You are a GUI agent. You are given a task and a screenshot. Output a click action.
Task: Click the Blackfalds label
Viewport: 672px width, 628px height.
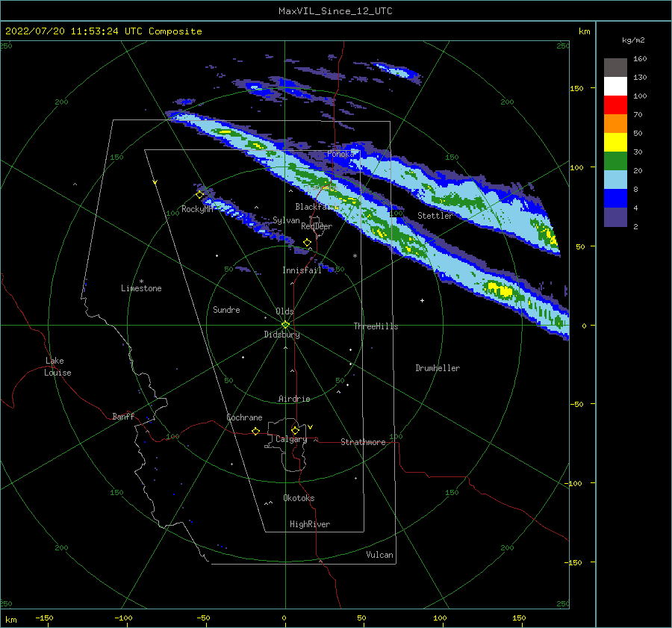(x=317, y=207)
